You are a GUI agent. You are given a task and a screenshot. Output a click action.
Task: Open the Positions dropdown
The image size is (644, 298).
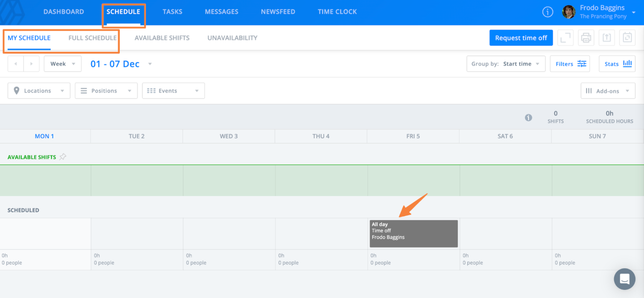point(106,91)
